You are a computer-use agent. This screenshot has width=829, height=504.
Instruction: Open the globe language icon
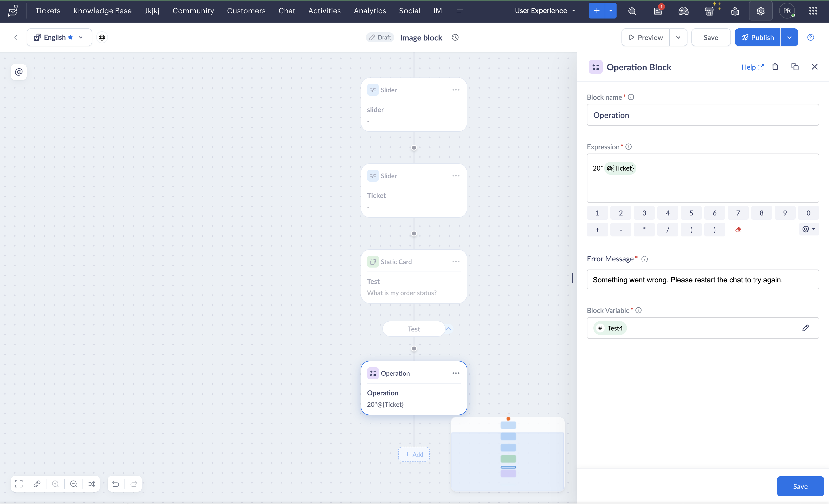[x=102, y=37]
